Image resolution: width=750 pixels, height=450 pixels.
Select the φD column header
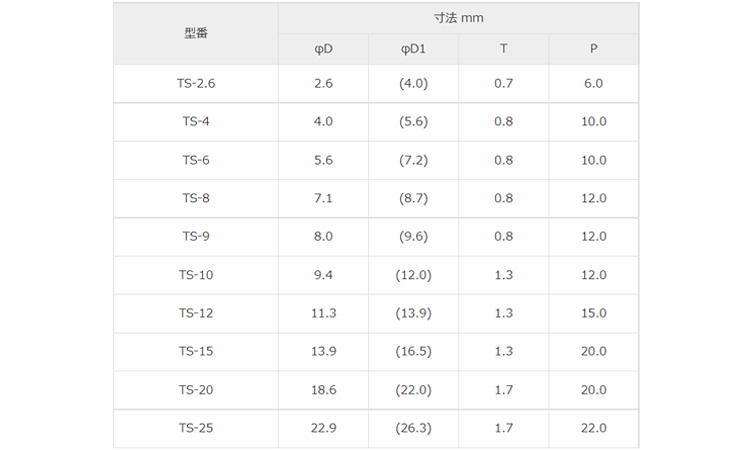coord(323,49)
